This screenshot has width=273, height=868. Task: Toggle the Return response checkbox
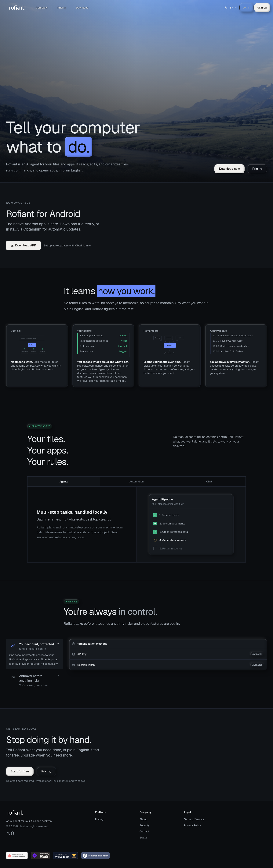coord(155,549)
